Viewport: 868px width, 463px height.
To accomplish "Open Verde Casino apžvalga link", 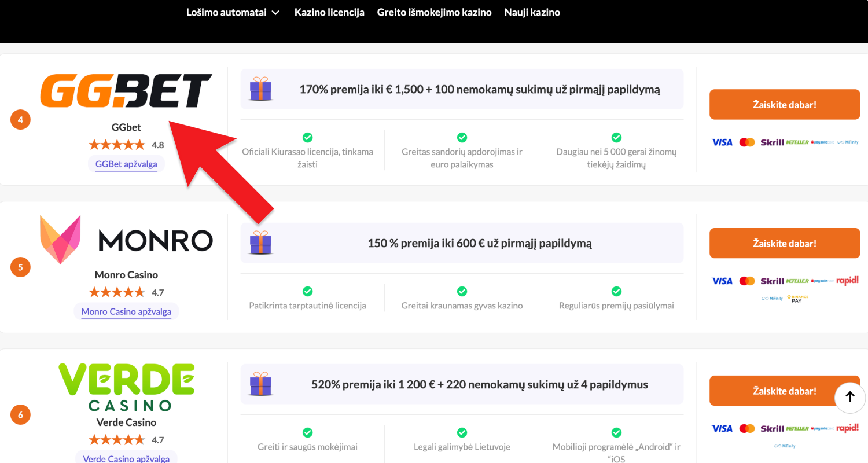I will point(126,458).
